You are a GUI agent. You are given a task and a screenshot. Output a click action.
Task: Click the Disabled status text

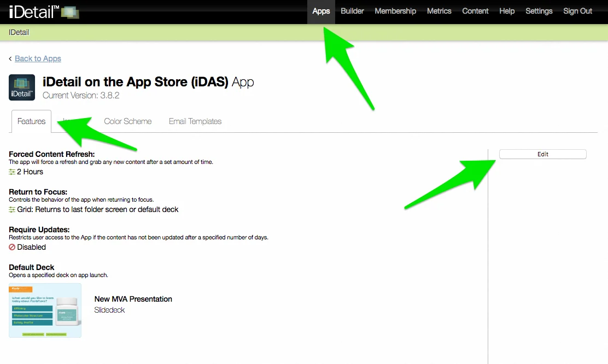(31, 247)
